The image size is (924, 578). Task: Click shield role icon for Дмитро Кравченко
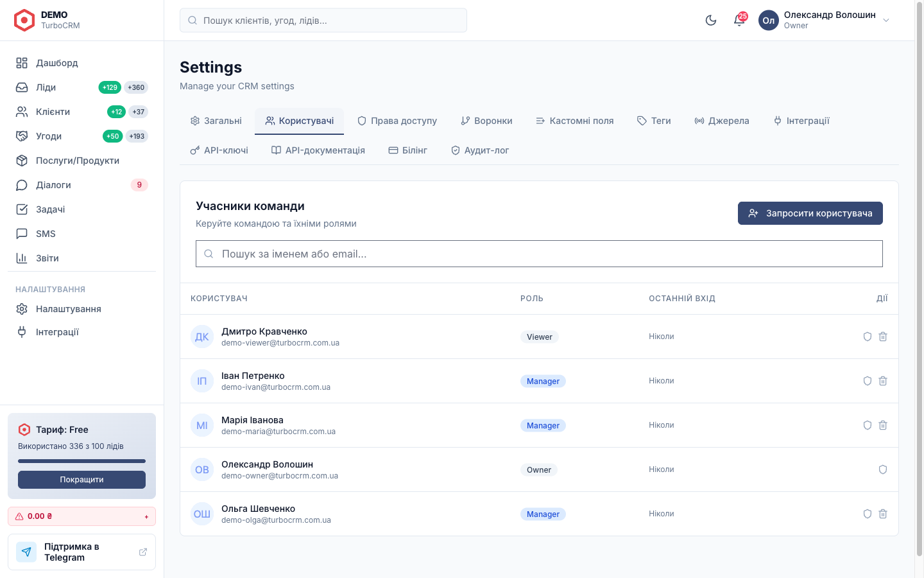[x=868, y=337]
